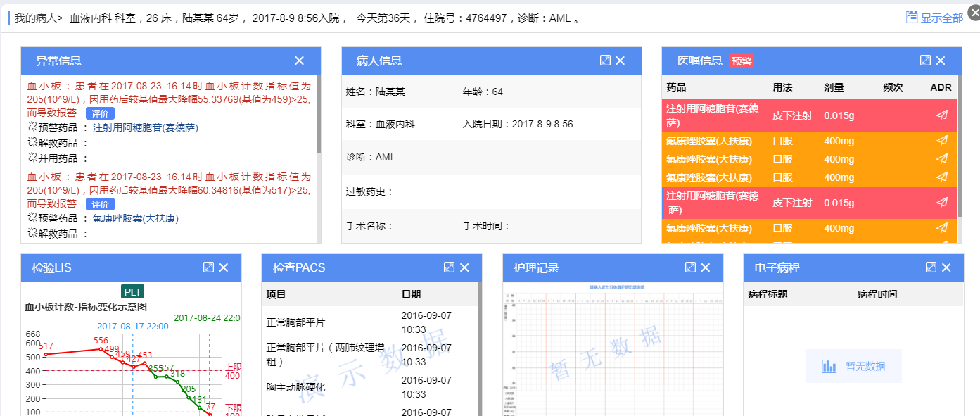Click the first 评价 button in 异常信息
The width and height of the screenshot is (980, 416).
pyautogui.click(x=100, y=113)
